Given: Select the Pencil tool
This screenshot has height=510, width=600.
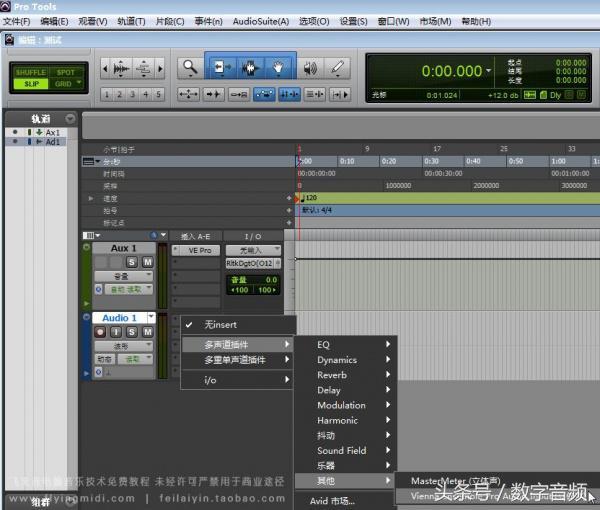Looking at the screenshot, I should tap(338, 68).
